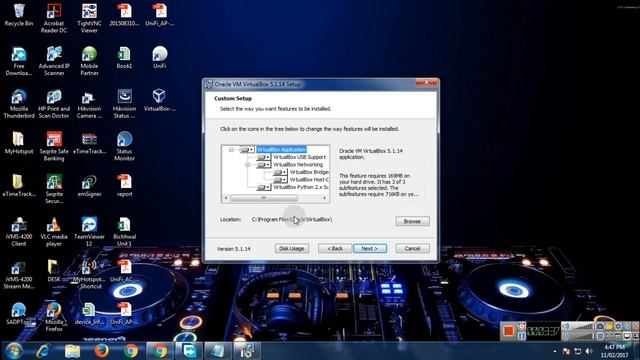Click the feature tree horizontal scrollbar thumb
The width and height of the screenshot is (640, 360).
(264, 198)
